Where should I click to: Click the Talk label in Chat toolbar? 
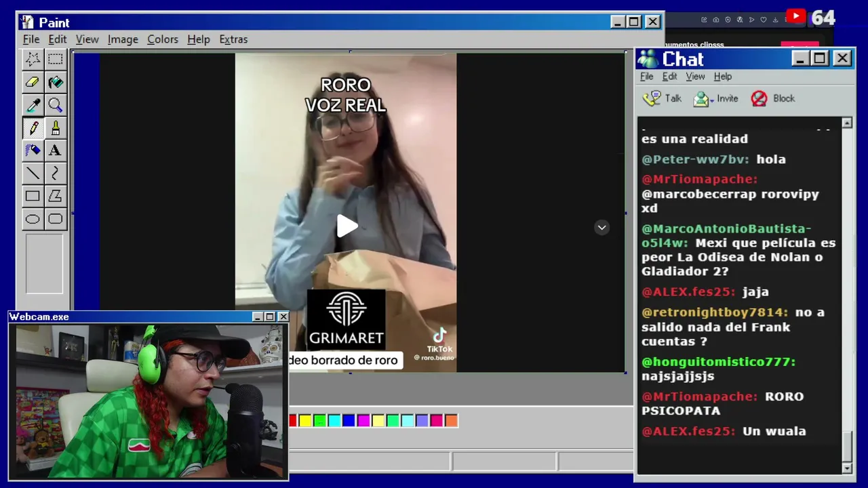click(673, 98)
